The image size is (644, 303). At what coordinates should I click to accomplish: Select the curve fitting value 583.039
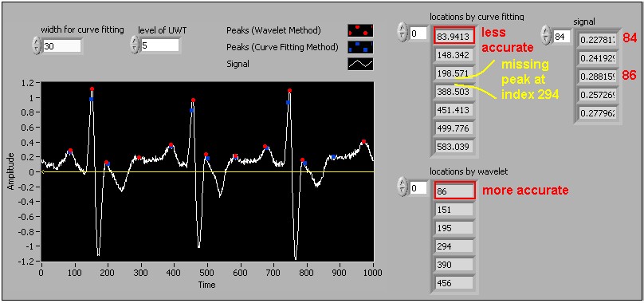tap(454, 147)
